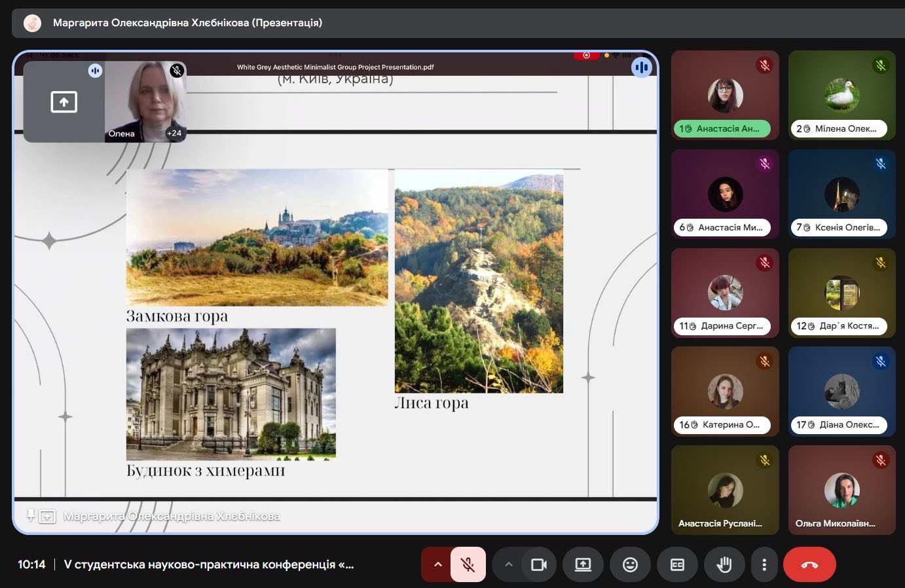Open the emoji reactions picker
The height and width of the screenshot is (588, 905).
[630, 564]
